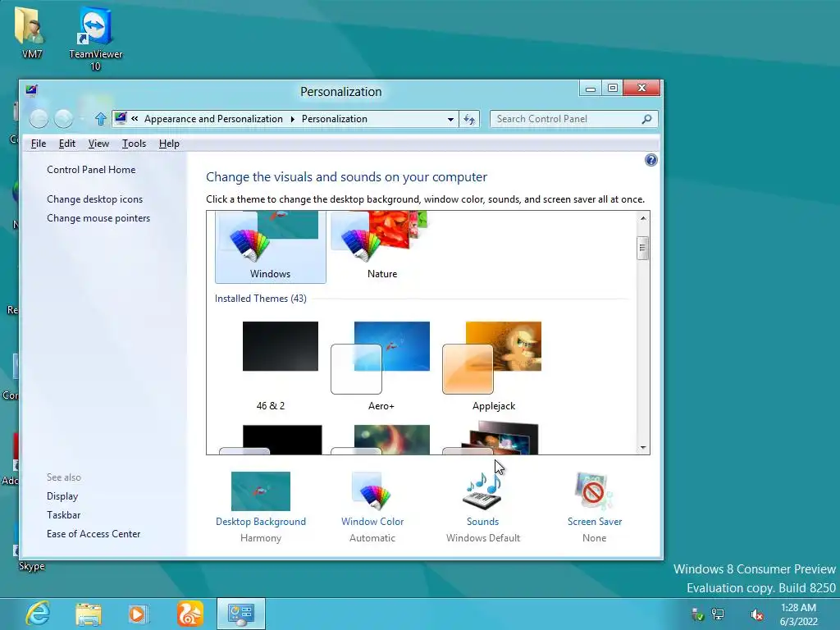Open the Screen Saver icon

(x=594, y=491)
